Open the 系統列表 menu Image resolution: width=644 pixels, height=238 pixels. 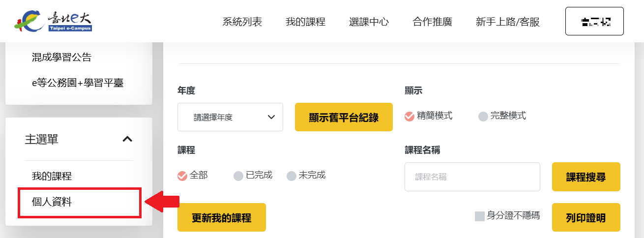tap(242, 22)
